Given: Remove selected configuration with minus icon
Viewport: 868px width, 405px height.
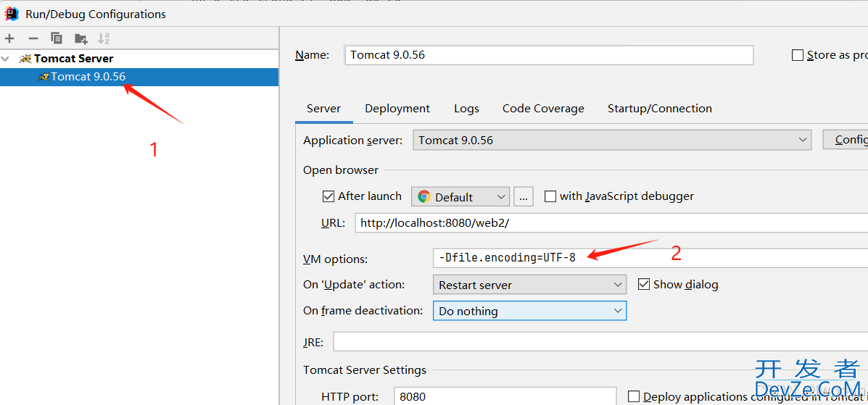Looking at the screenshot, I should 33,38.
